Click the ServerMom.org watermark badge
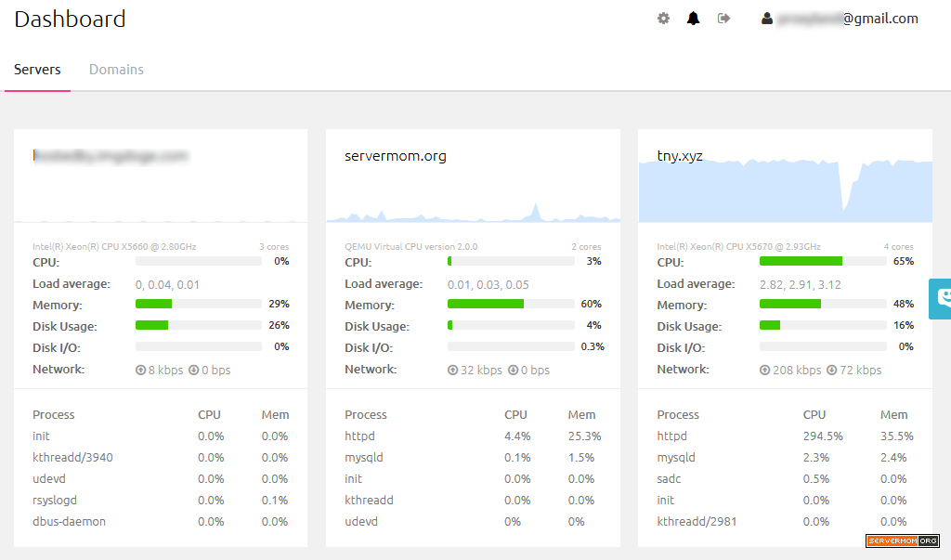The width and height of the screenshot is (951, 560). (x=903, y=540)
